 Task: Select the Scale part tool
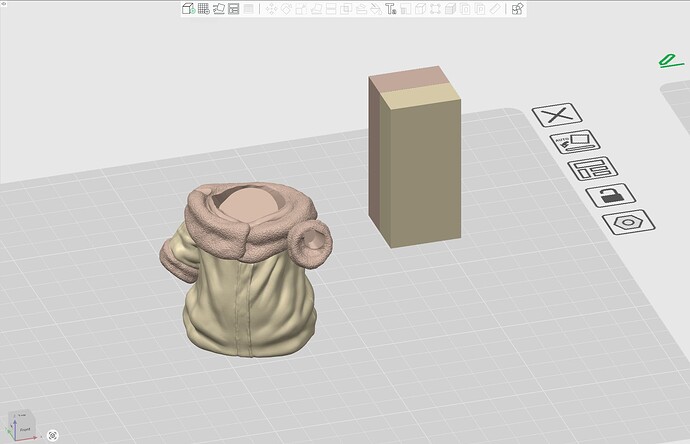point(301,8)
